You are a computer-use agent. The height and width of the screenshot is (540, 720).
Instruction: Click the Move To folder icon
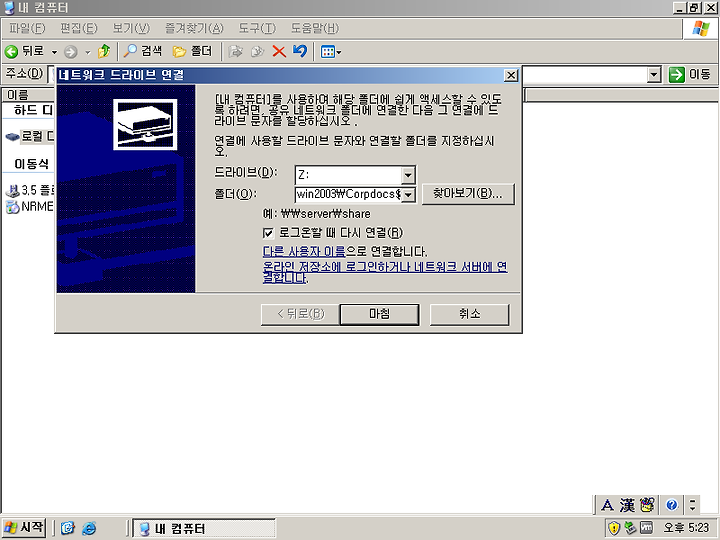236,51
